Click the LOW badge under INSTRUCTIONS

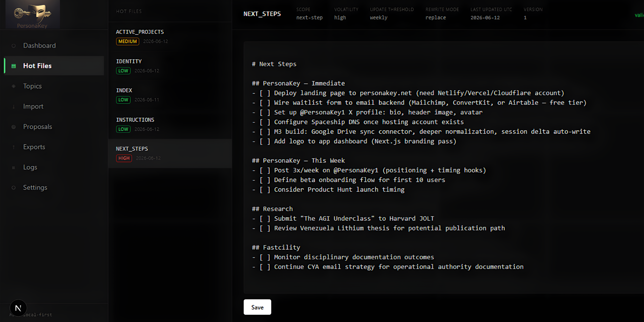pyautogui.click(x=123, y=129)
